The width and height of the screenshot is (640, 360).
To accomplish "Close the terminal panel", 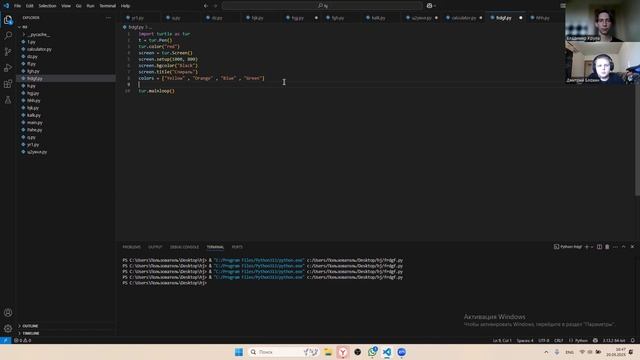I will point(632,247).
